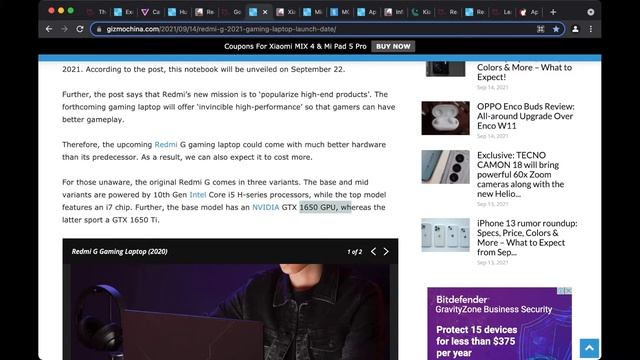Click the BUY NOW coupon button
640x360 pixels.
point(393,46)
